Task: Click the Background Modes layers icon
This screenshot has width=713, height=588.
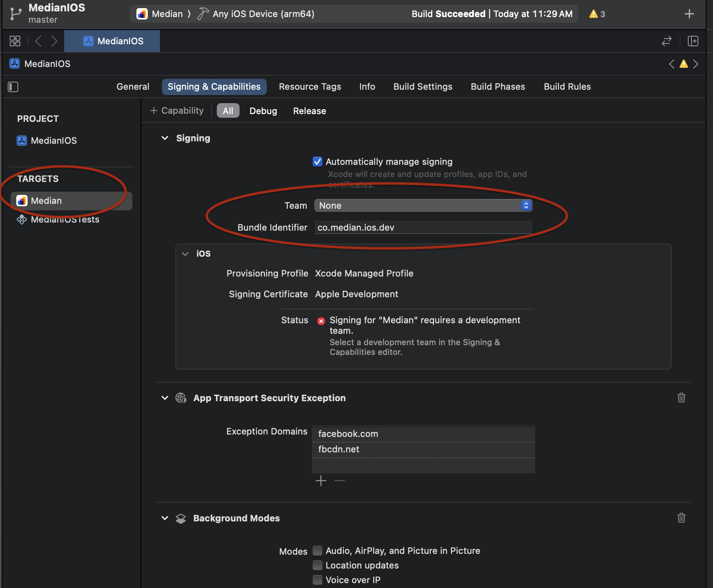Action: pos(181,519)
